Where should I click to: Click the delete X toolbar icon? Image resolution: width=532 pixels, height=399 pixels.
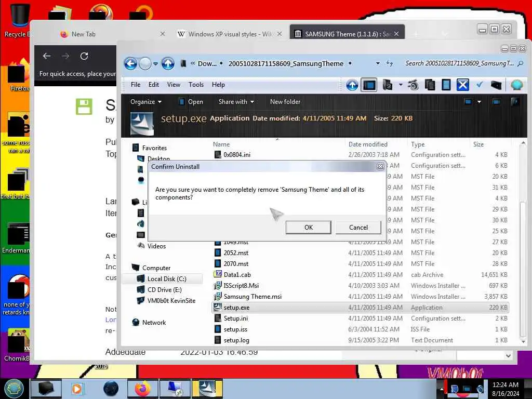(462, 85)
